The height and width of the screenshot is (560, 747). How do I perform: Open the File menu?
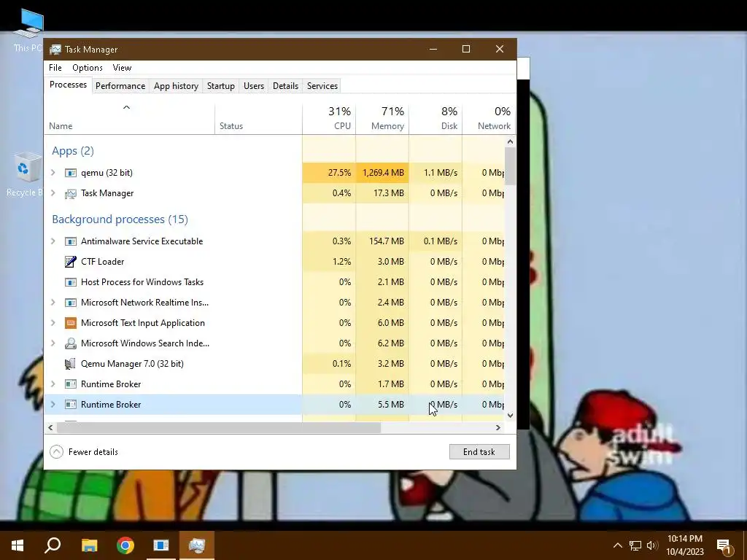pyautogui.click(x=55, y=68)
